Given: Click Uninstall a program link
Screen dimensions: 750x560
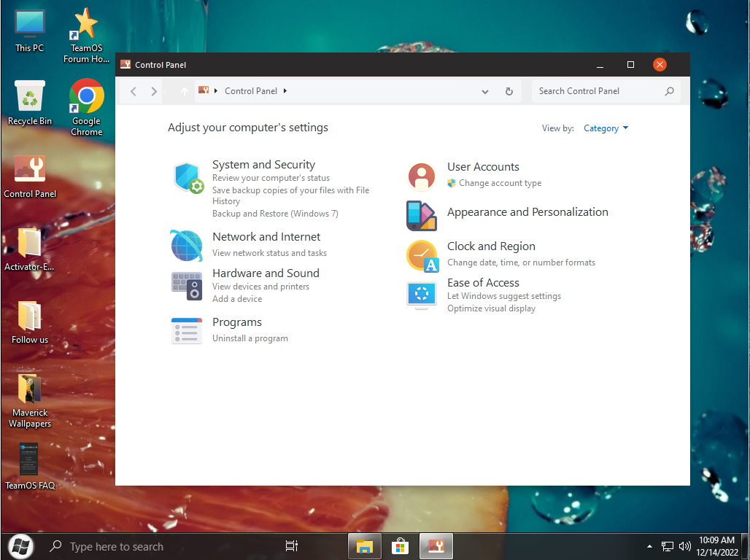Looking at the screenshot, I should 250,338.
